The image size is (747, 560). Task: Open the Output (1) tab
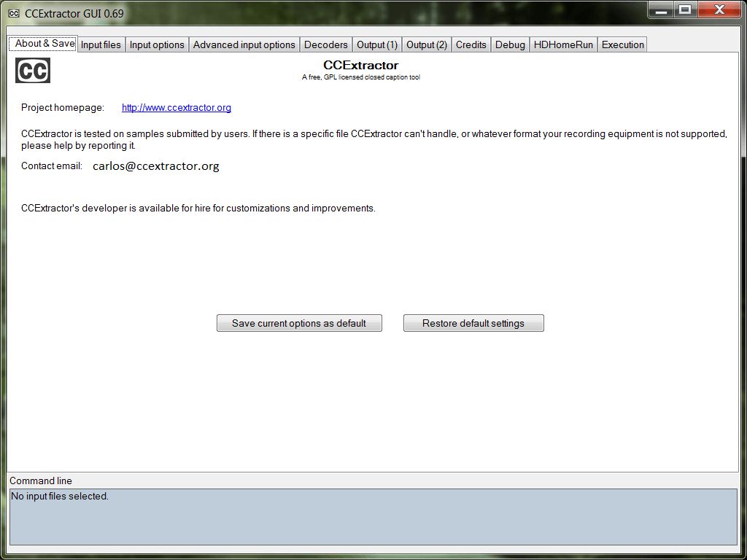point(376,44)
